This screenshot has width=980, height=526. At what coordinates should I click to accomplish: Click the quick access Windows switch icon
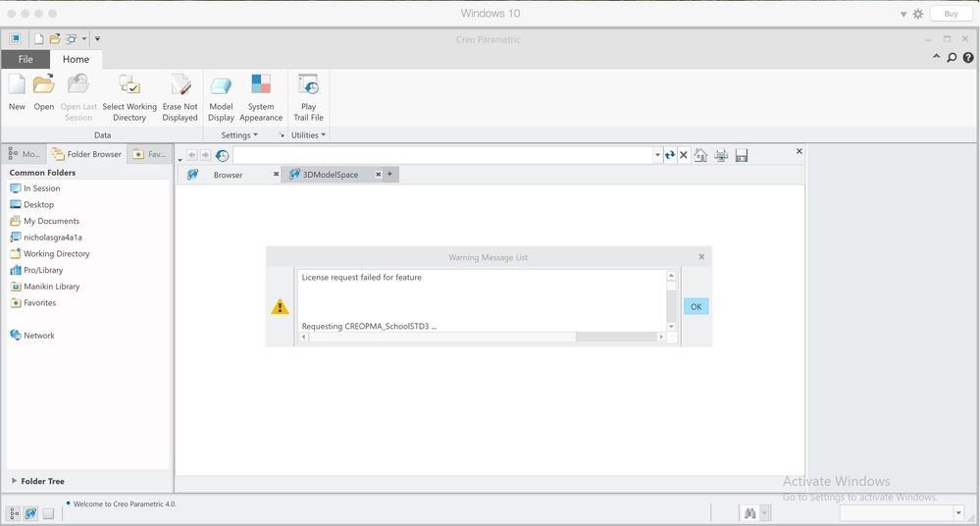(x=72, y=39)
